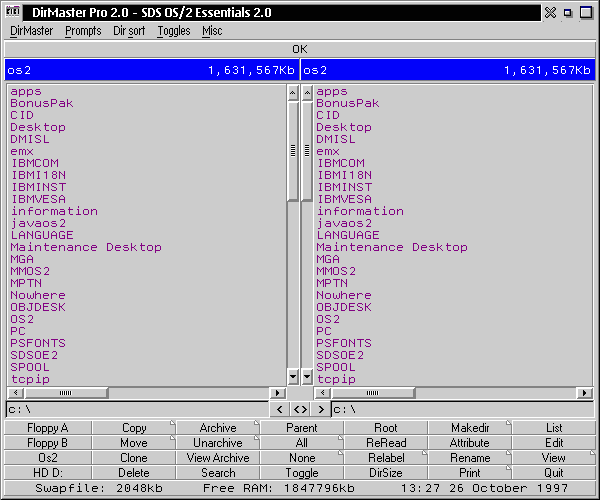Click the Clone button

134,458
